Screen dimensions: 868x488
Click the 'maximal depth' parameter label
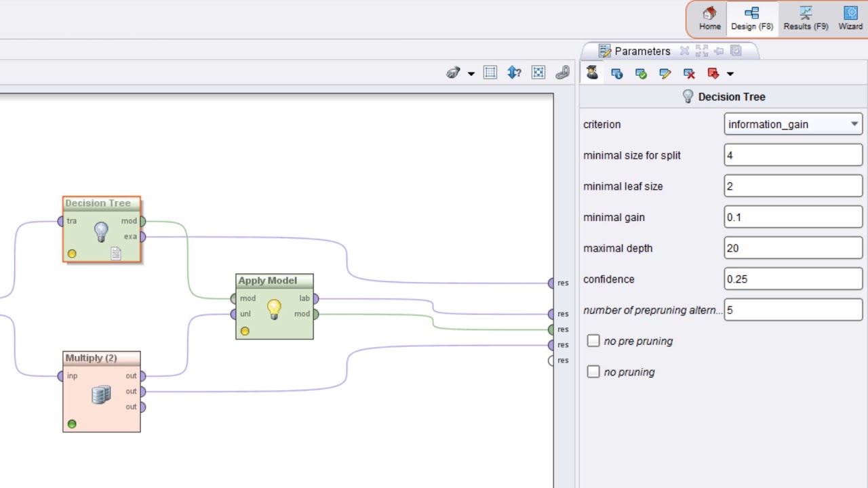click(x=618, y=248)
